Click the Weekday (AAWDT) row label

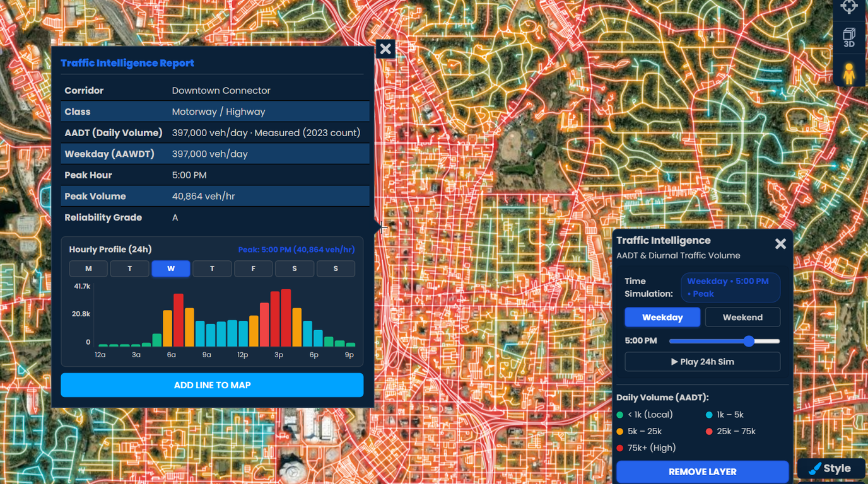point(109,154)
